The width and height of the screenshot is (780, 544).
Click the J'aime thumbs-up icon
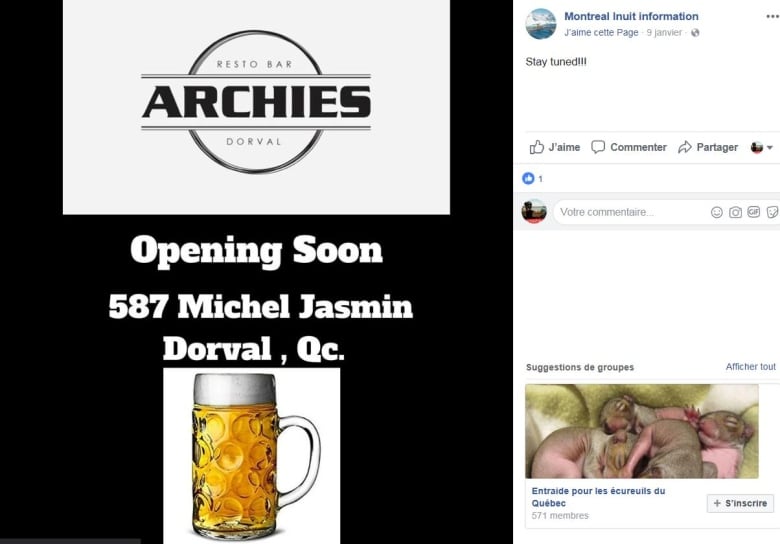tap(536, 147)
